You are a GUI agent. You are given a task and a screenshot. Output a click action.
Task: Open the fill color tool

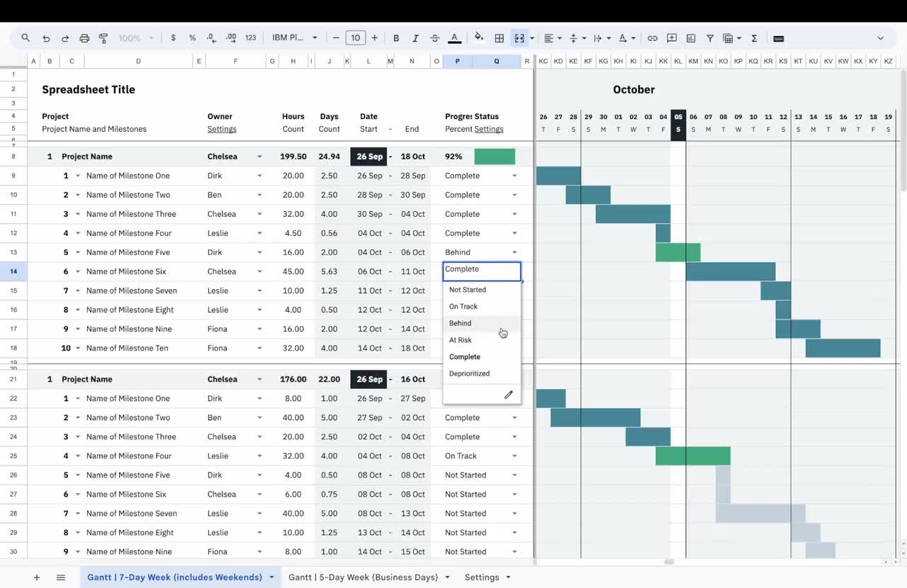point(478,38)
